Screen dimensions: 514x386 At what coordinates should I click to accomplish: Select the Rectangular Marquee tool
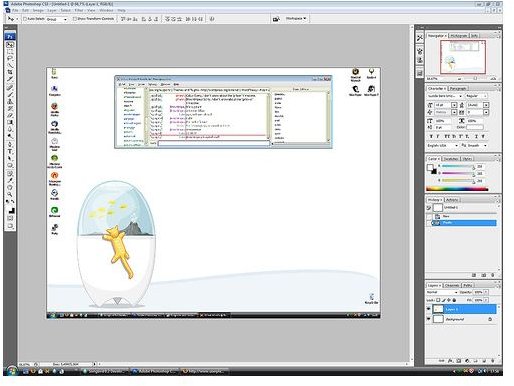coord(10,52)
